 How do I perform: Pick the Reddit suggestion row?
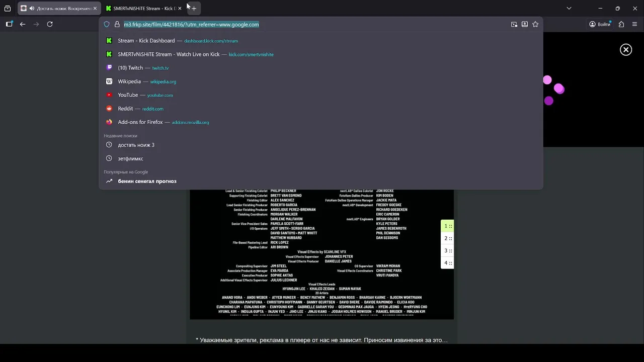[x=321, y=109]
